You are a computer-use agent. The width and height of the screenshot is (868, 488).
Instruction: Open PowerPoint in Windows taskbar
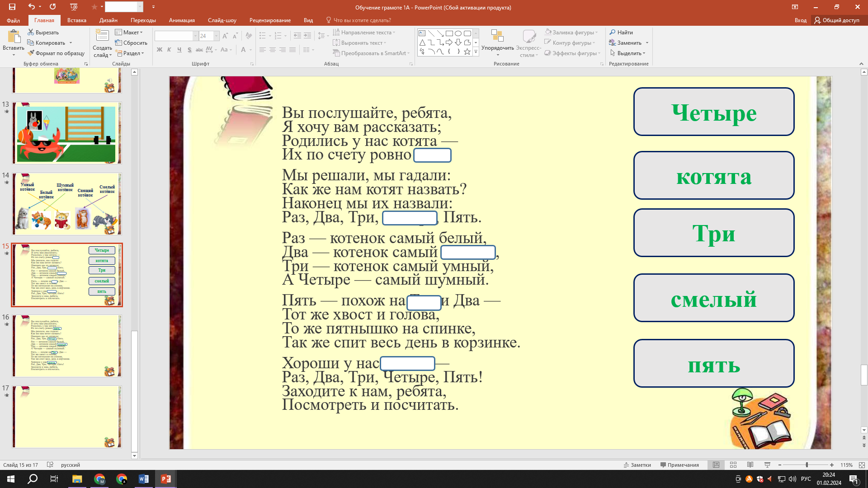[x=165, y=479]
